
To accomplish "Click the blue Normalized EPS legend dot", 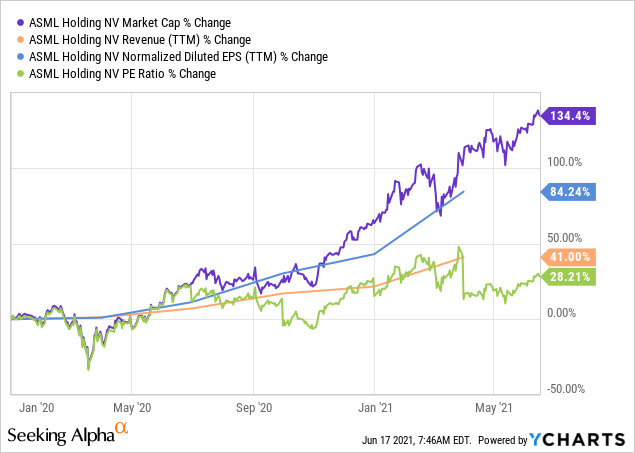I will click(21, 57).
